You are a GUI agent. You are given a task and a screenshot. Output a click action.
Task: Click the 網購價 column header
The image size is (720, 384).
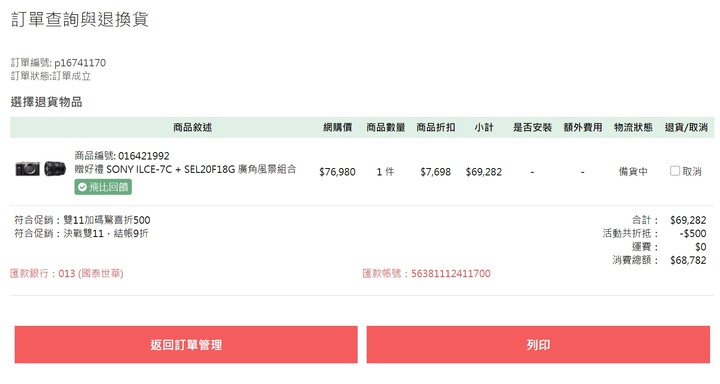pyautogui.click(x=338, y=127)
